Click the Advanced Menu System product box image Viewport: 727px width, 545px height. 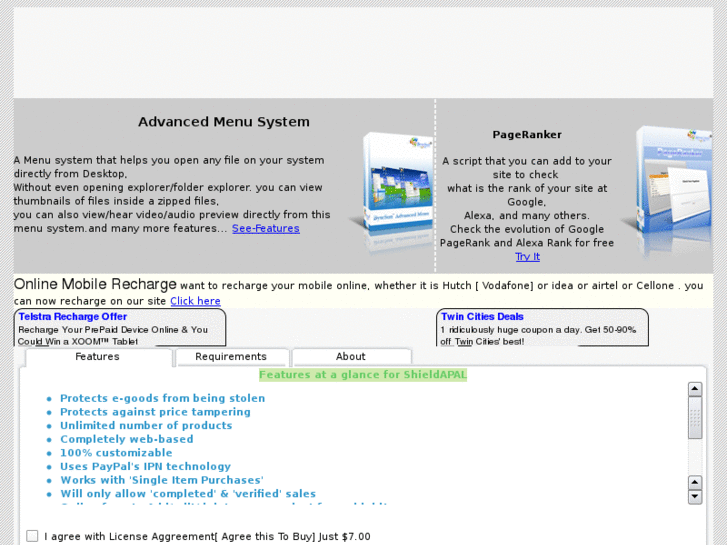click(x=392, y=192)
